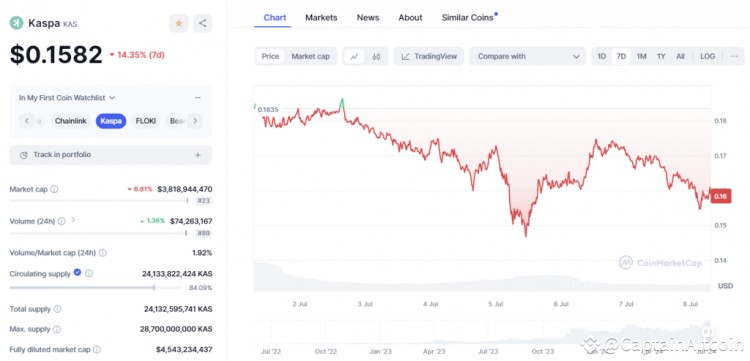Enable LOG scale on chart

coord(707,56)
